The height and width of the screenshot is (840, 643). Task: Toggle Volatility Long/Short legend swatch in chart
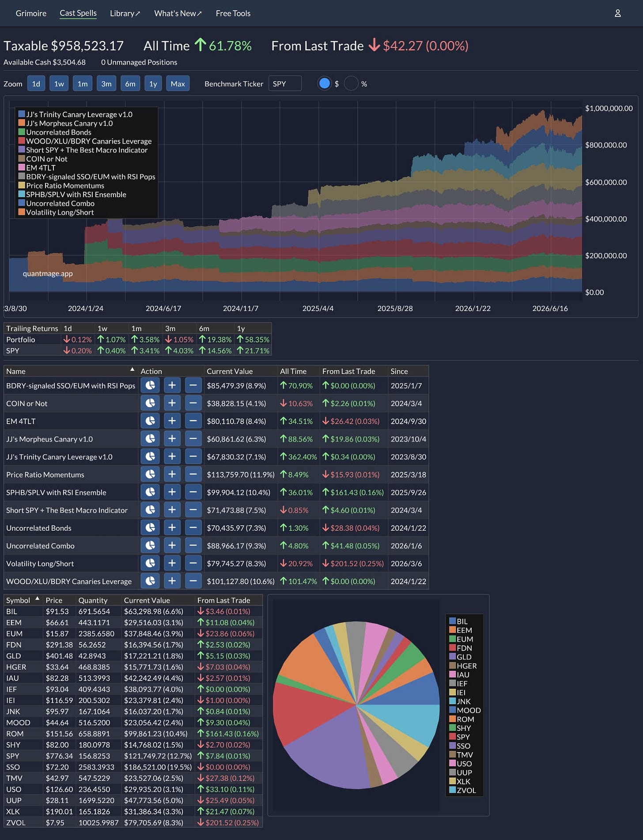click(21, 212)
